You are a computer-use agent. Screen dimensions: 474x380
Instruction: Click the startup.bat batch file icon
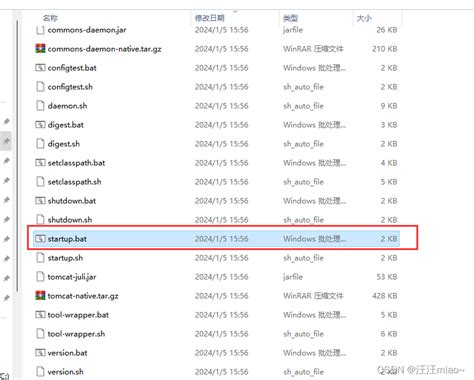[40, 239]
